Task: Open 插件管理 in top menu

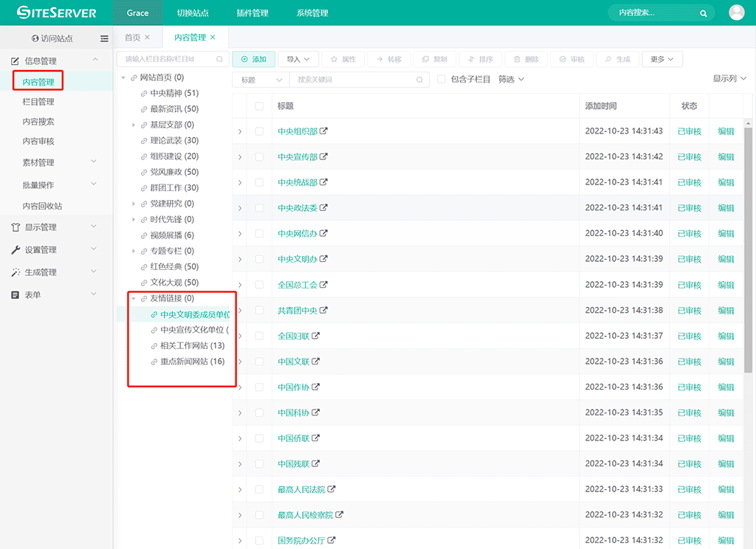Action: point(253,13)
